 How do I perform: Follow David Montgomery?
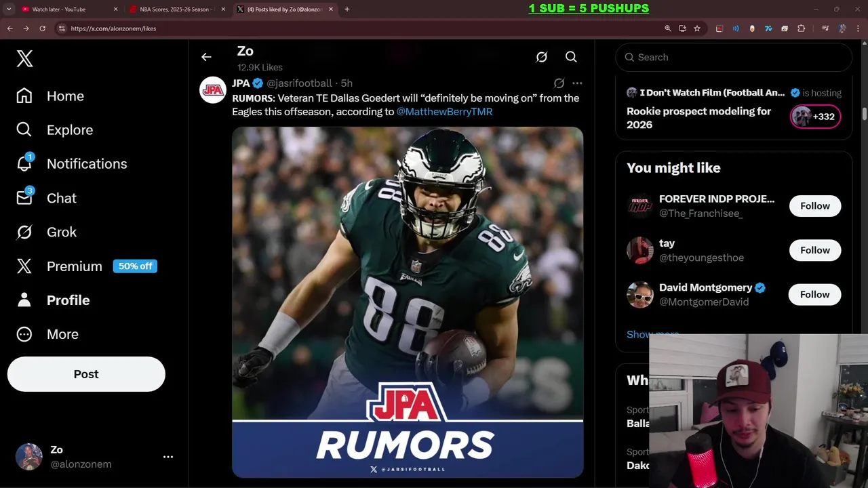point(814,294)
